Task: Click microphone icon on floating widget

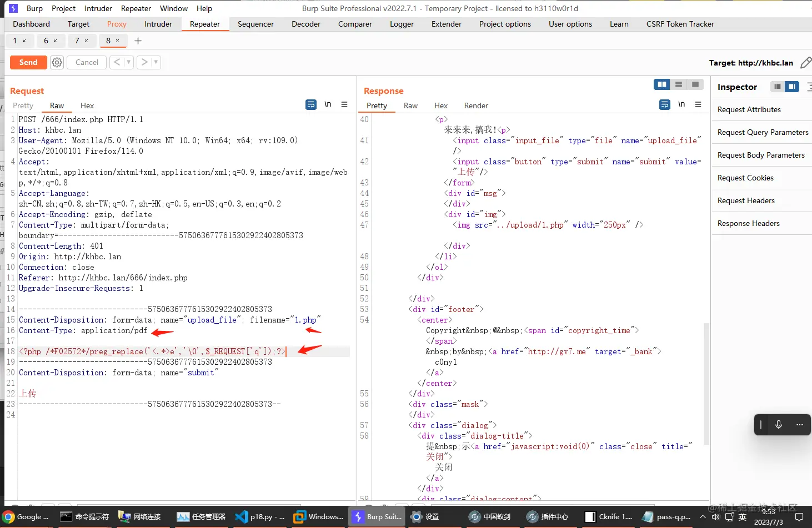Action: 779,425
